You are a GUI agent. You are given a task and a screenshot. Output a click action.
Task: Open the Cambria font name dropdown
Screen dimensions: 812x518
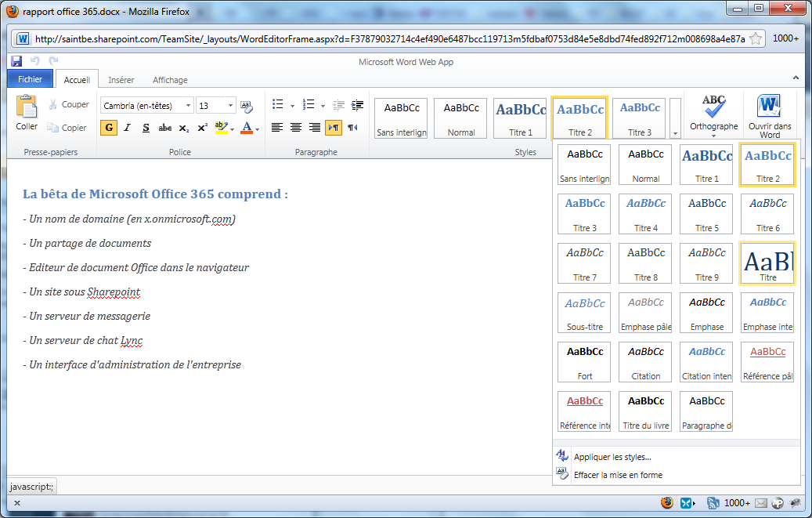click(x=189, y=105)
